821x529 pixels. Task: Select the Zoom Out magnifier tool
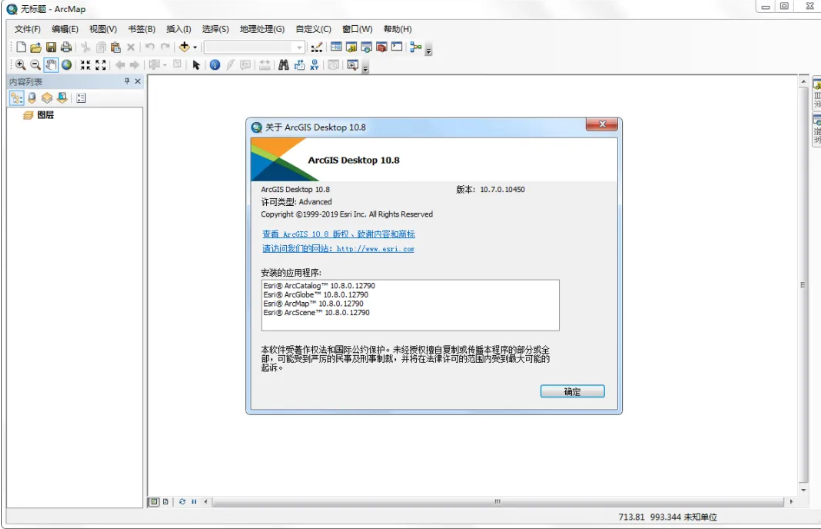(x=35, y=65)
